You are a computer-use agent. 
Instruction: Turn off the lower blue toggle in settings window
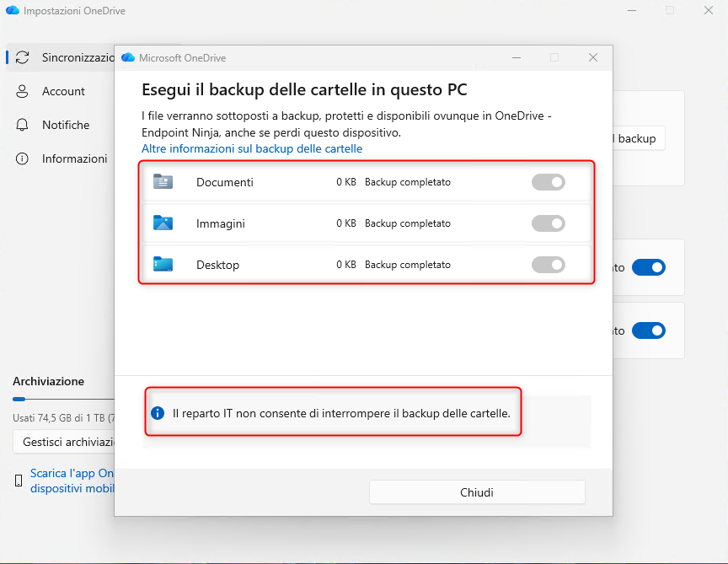(x=649, y=330)
